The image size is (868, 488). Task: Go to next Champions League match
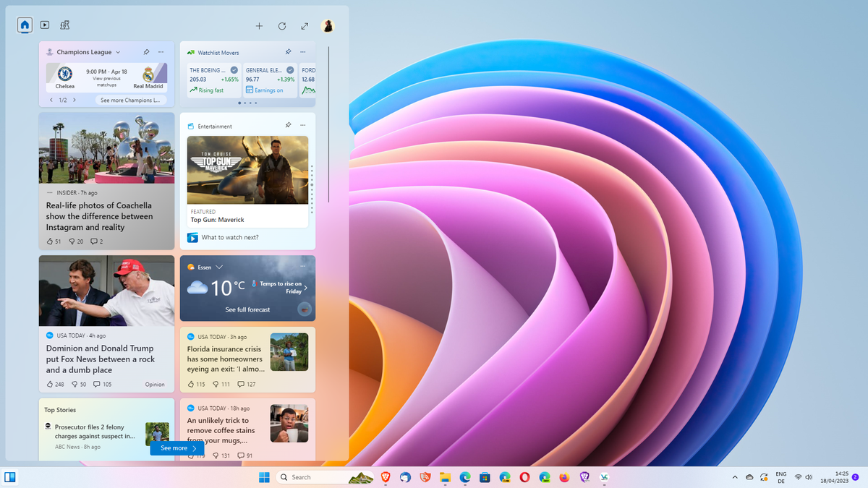(x=74, y=100)
